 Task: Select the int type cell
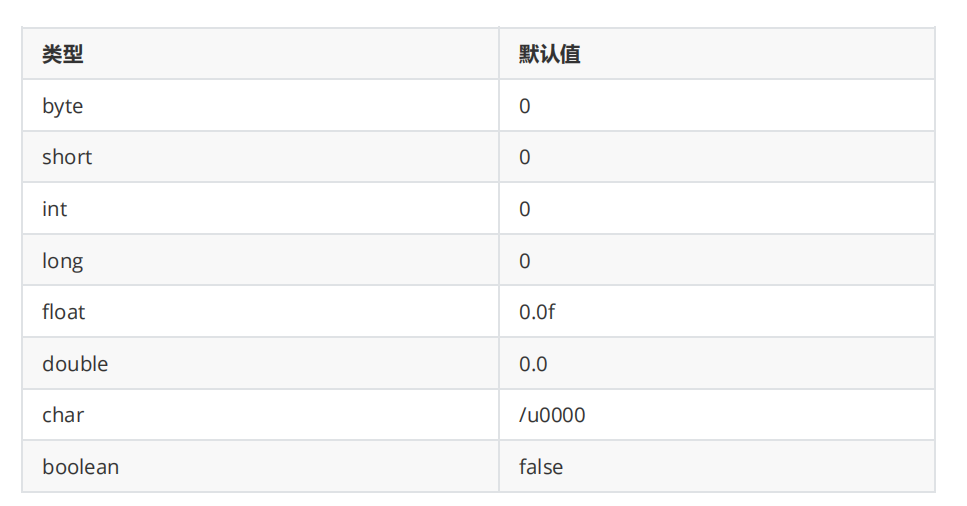pos(55,209)
